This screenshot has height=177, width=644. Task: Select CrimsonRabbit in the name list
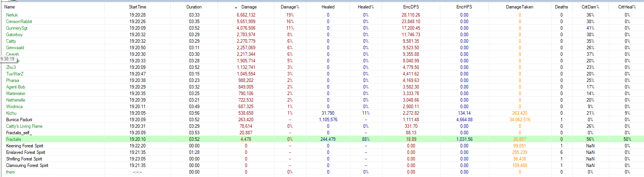19,22
